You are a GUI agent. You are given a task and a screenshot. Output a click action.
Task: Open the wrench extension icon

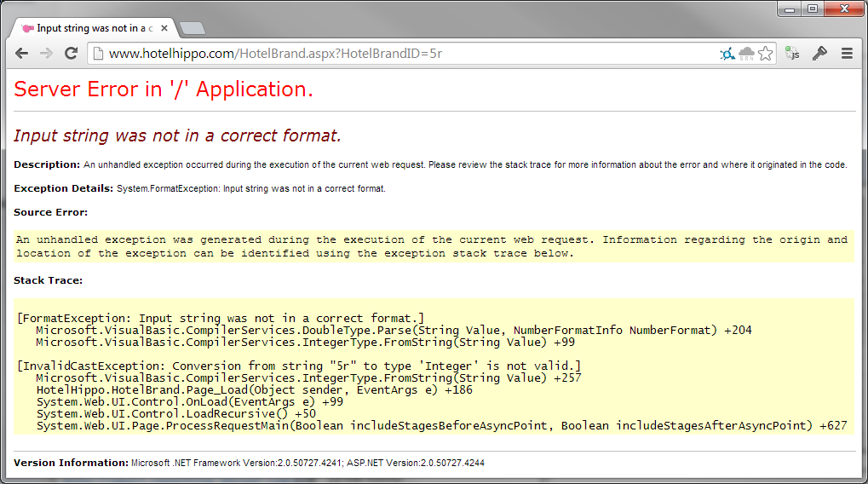tap(819, 53)
